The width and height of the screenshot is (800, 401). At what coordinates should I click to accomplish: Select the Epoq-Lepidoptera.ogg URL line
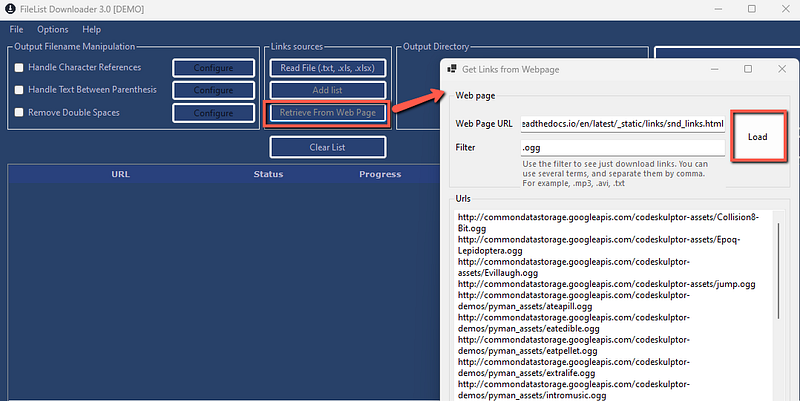click(x=598, y=245)
